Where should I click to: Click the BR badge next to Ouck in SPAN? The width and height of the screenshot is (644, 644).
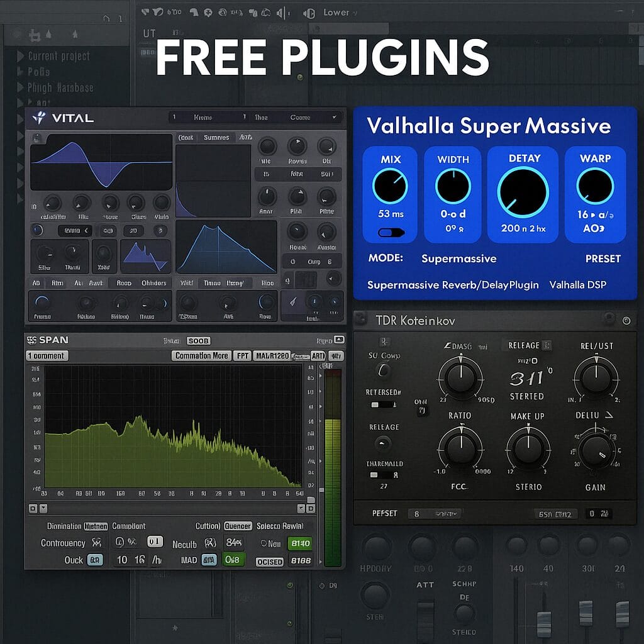click(95, 560)
